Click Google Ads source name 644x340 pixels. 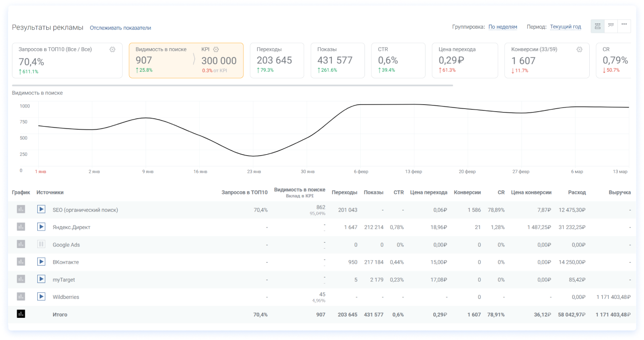click(x=66, y=245)
